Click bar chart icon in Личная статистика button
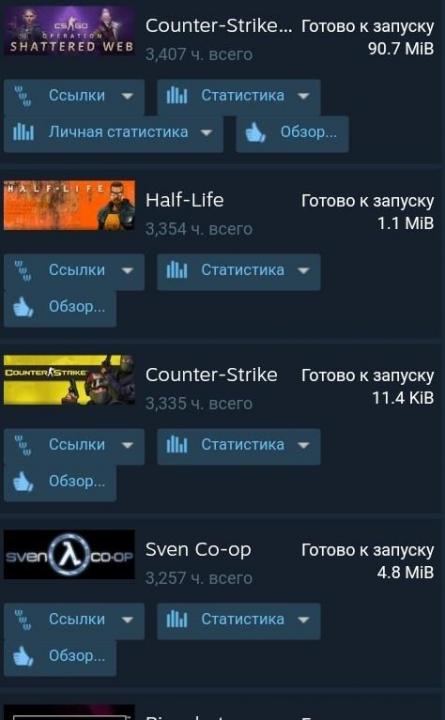Viewport: 445px width, 720px height. 23,132
